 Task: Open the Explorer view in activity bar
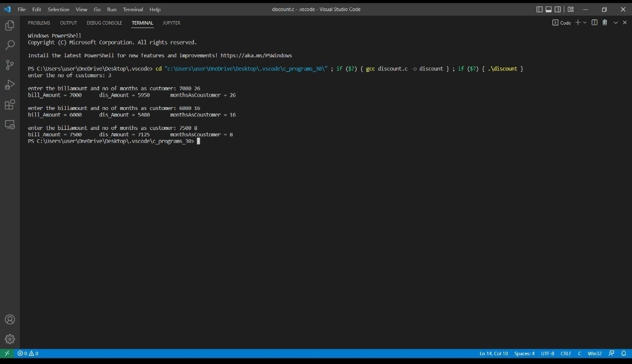(x=10, y=25)
